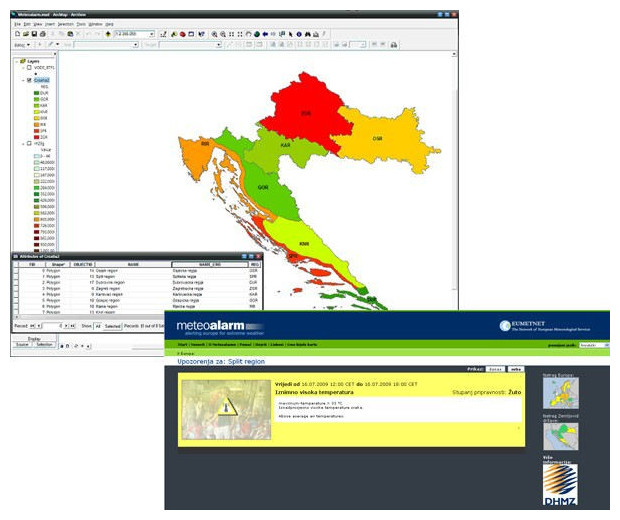Select the Pan hand tool
This screenshot has height=520, width=620.
point(249,34)
